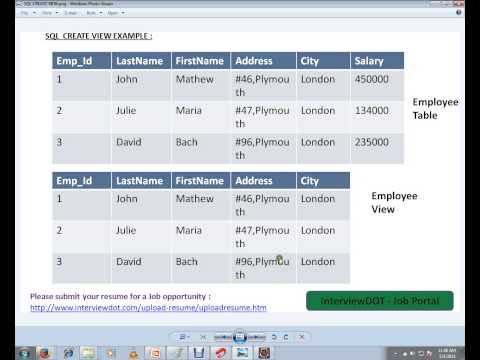Open Photo Viewer help icon
Image resolution: width=480 pixels, height=360 pixels.
[x=459, y=12]
